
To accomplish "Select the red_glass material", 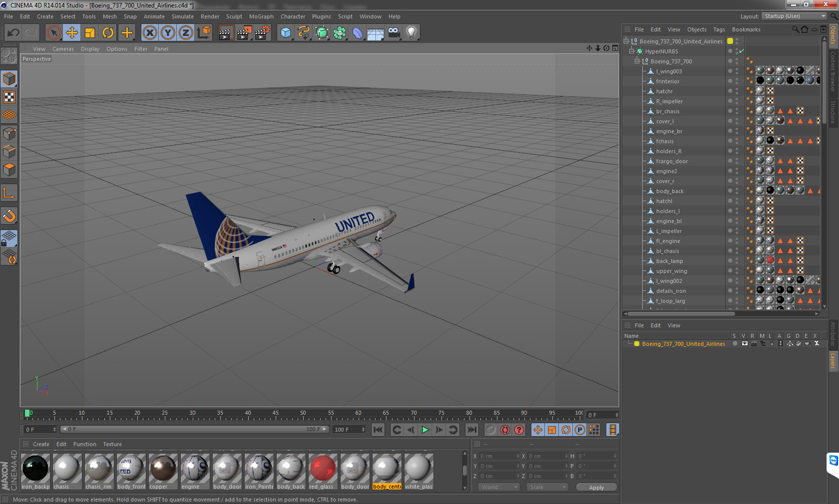I will (x=323, y=472).
